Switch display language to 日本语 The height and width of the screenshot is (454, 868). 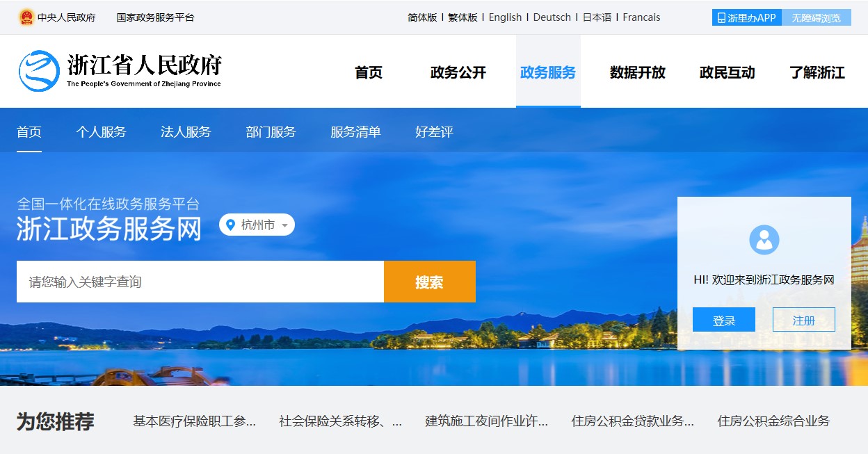(597, 17)
